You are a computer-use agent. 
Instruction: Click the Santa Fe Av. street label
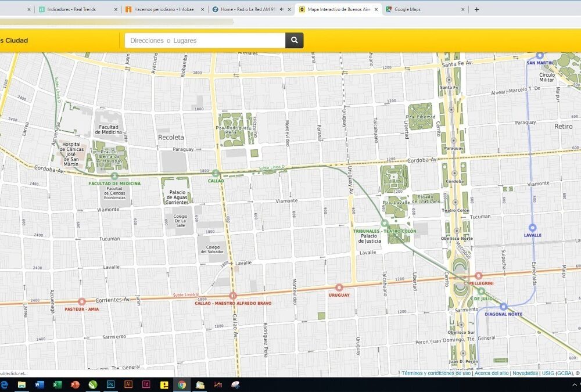457,64
